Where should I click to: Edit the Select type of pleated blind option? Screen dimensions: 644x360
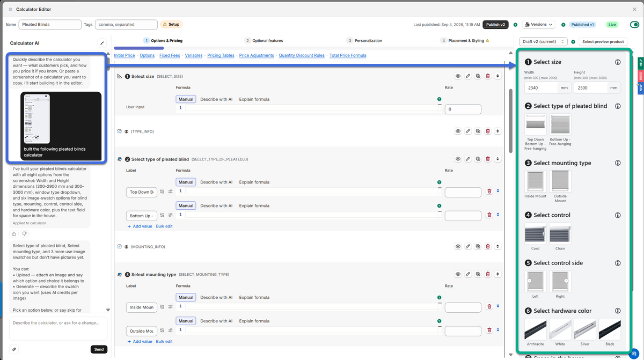tap(468, 159)
